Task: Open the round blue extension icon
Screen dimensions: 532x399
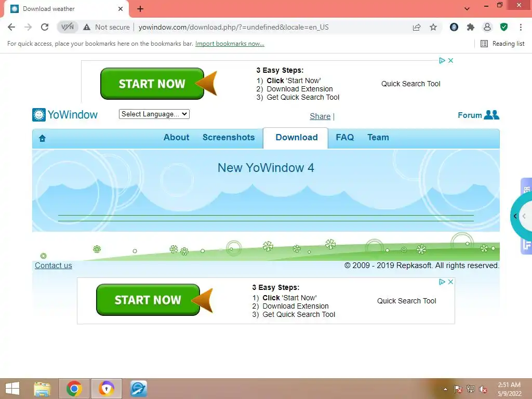Action: click(x=454, y=27)
